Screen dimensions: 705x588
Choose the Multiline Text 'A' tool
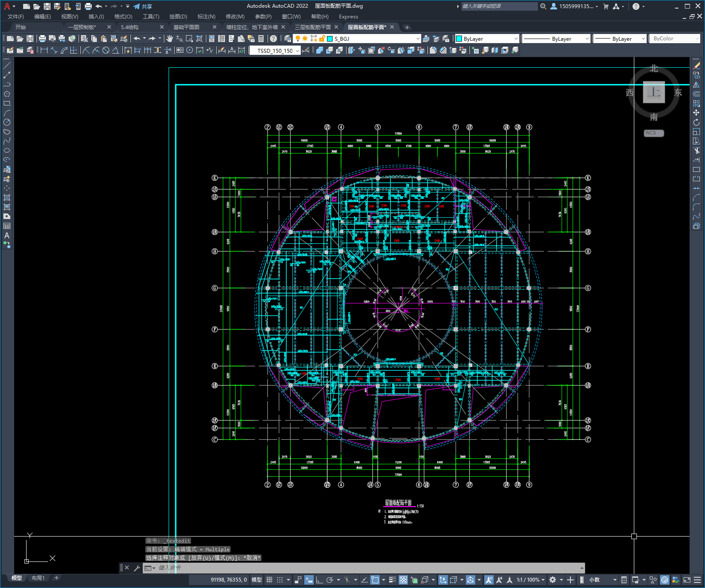click(x=7, y=235)
